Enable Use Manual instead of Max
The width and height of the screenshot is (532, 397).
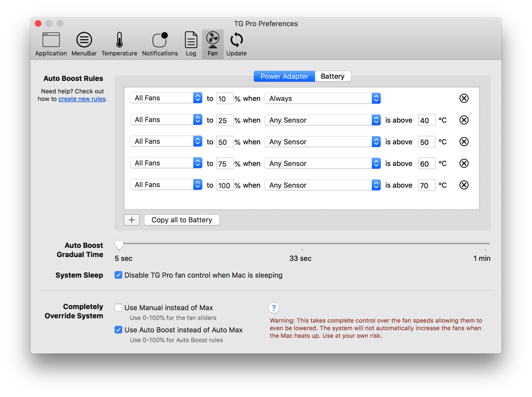[x=118, y=308]
